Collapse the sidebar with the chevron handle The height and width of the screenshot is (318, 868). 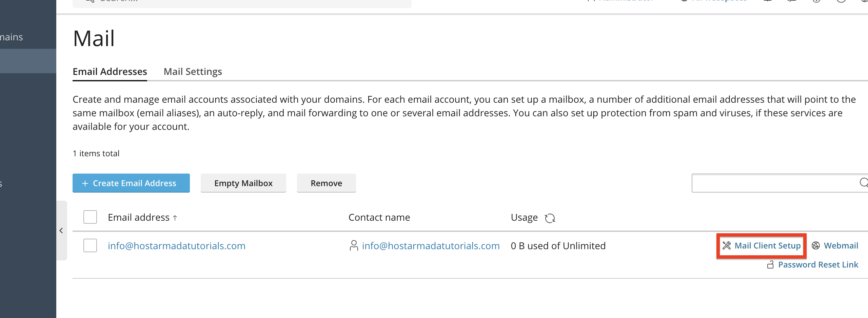(61, 231)
